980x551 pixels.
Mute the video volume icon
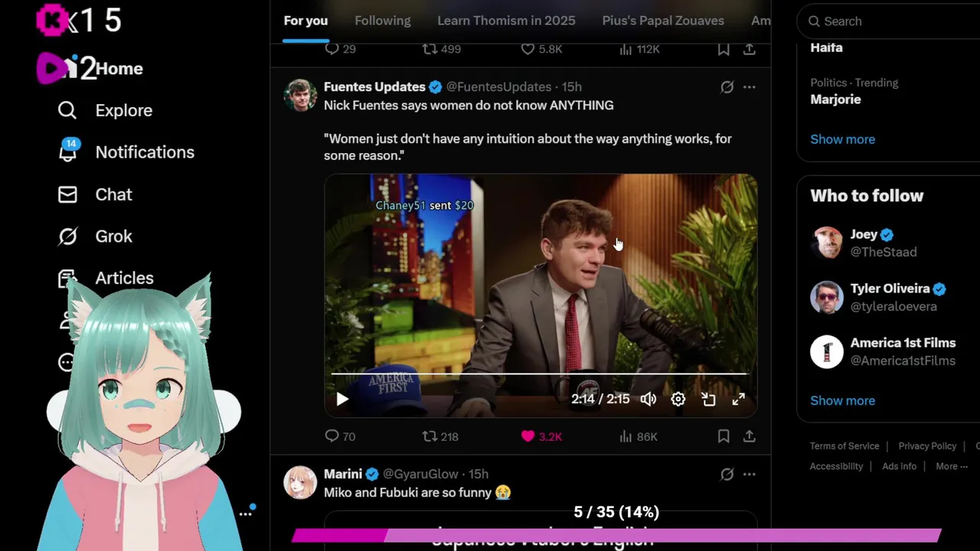click(x=648, y=399)
